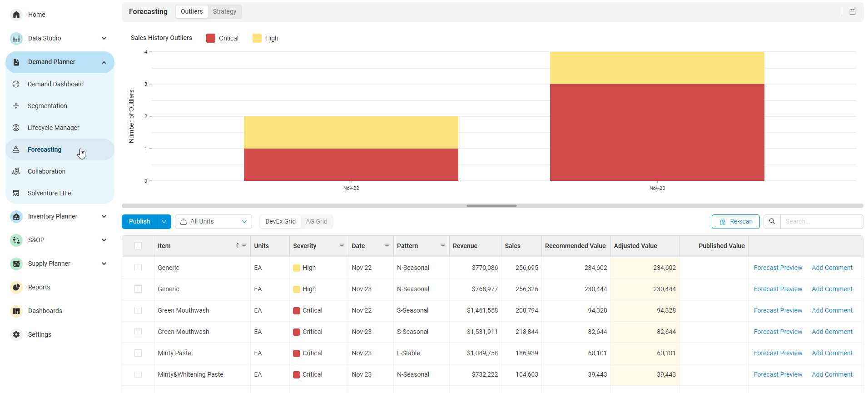Viewport: 868px width, 393px height.
Task: Open the Date column filter icon
Action: click(387, 245)
